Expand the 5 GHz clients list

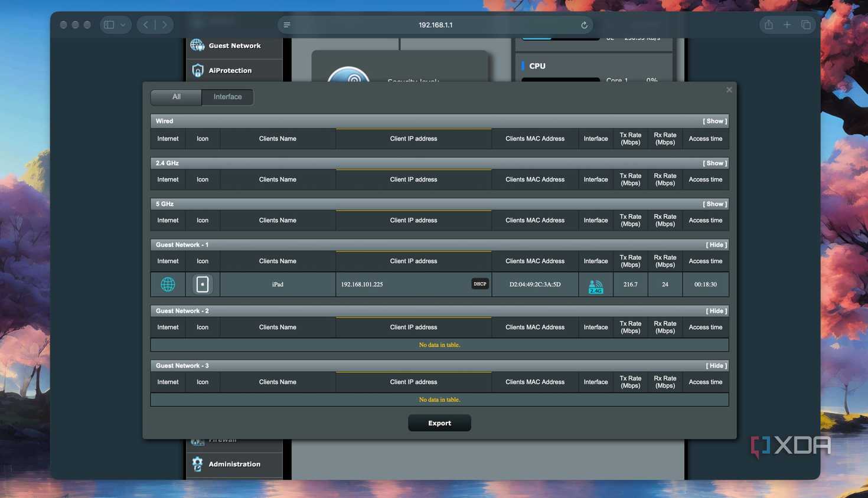[x=714, y=204]
